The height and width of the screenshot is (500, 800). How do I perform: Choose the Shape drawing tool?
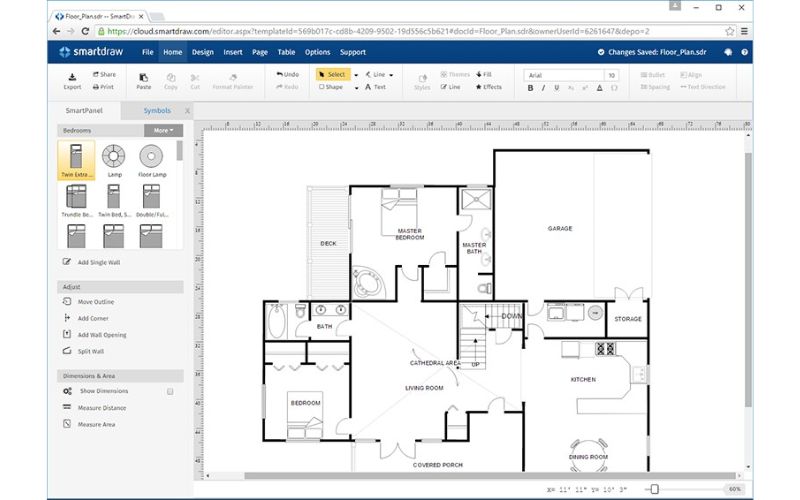point(331,87)
